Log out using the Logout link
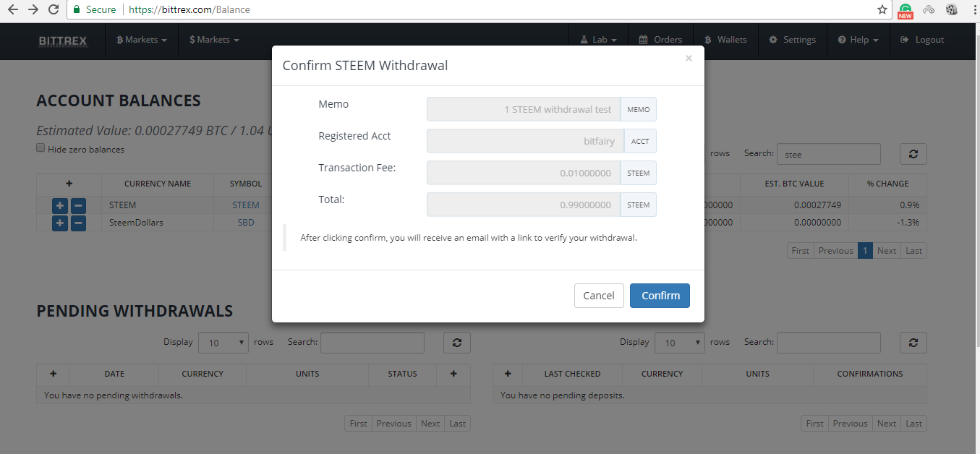The height and width of the screenshot is (454, 980). pos(922,40)
